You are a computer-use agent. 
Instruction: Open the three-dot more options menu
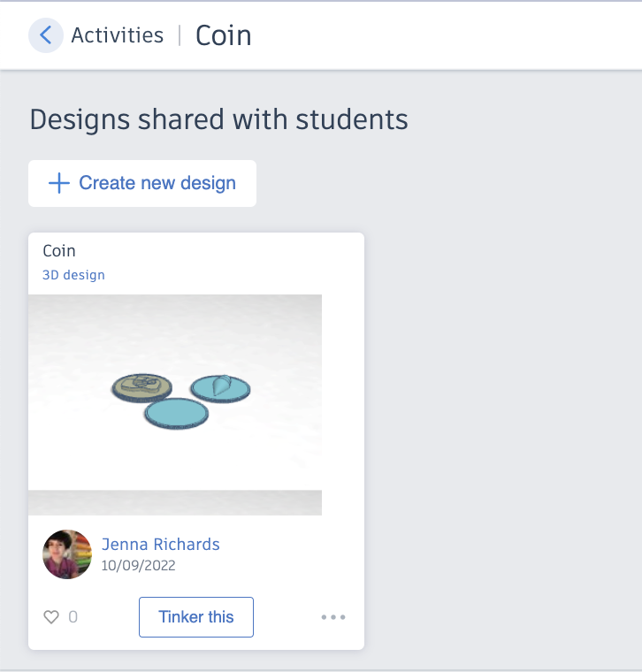(333, 617)
